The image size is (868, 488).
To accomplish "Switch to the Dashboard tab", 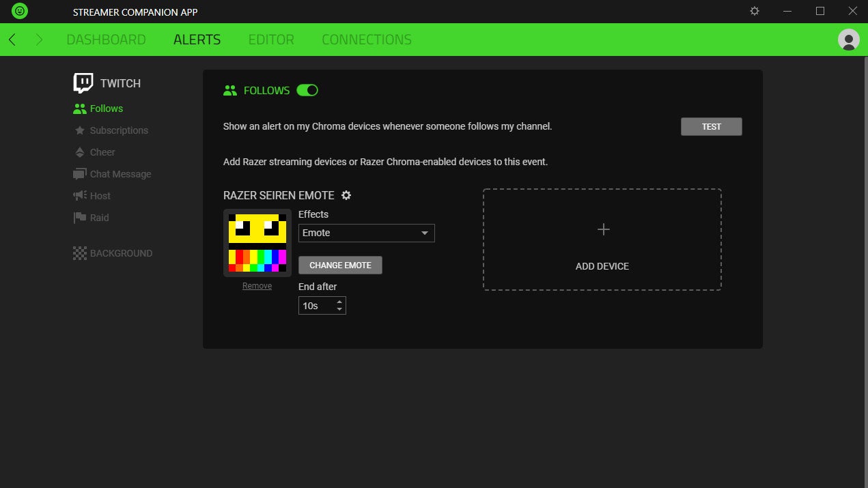I will pos(106,40).
